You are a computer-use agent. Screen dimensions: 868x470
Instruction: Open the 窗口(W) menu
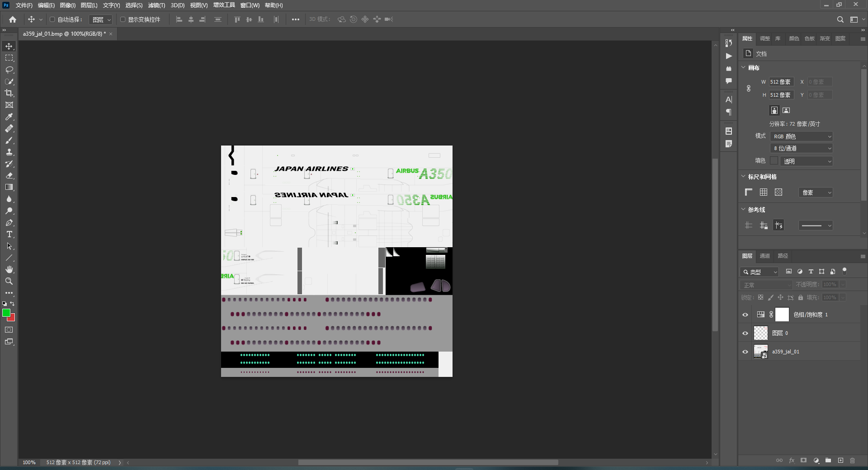tap(250, 5)
